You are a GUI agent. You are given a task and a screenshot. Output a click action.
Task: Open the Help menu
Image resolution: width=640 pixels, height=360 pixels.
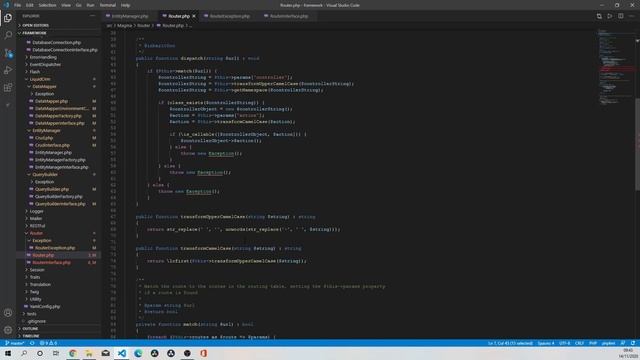[125, 5]
